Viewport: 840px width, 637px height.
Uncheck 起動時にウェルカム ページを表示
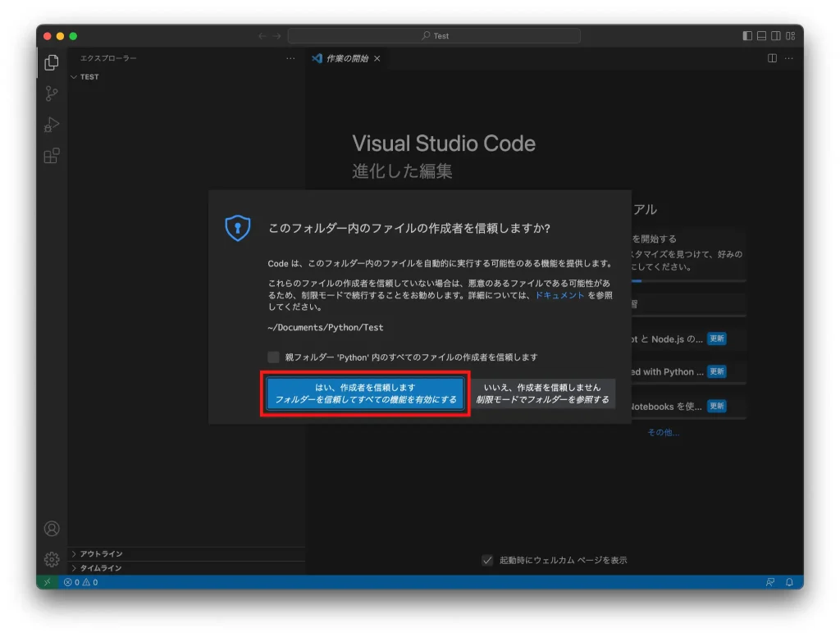[x=487, y=560]
